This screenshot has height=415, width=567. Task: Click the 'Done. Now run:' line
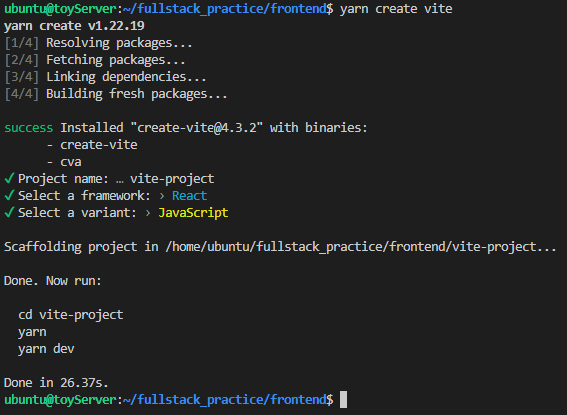coord(53,281)
